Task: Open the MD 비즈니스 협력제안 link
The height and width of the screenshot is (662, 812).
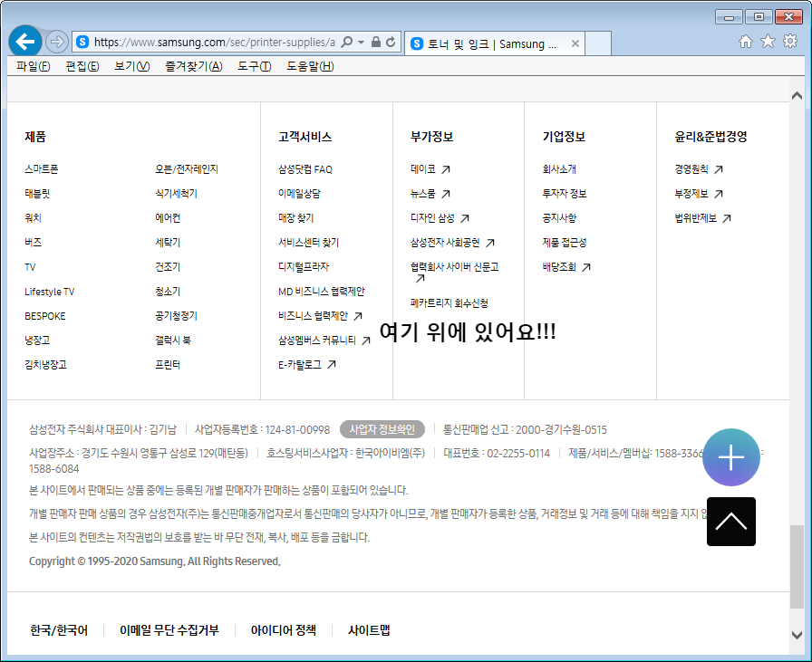Action: click(x=322, y=292)
